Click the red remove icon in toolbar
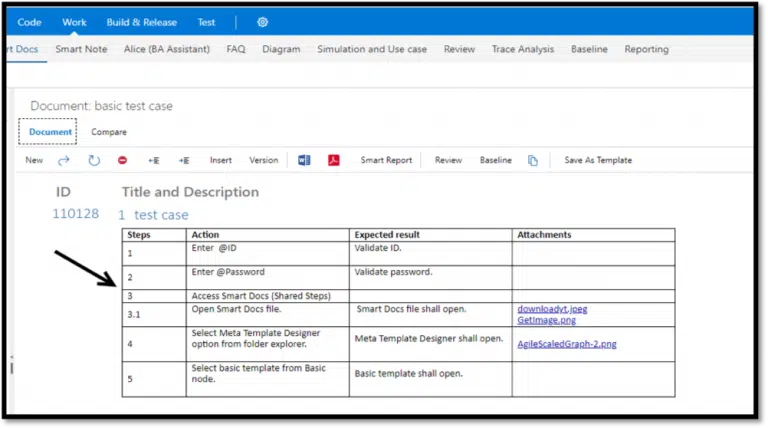The image size is (768, 428). (122, 160)
